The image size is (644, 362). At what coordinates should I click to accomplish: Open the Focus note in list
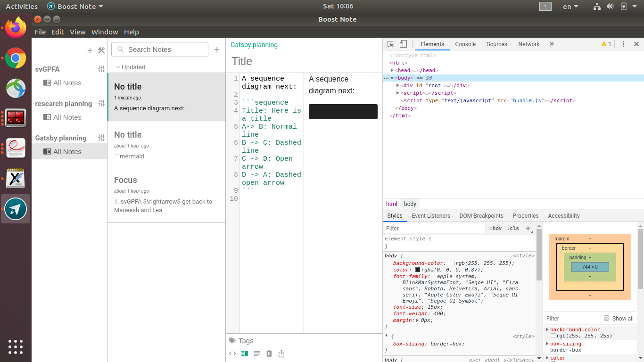pos(166,196)
